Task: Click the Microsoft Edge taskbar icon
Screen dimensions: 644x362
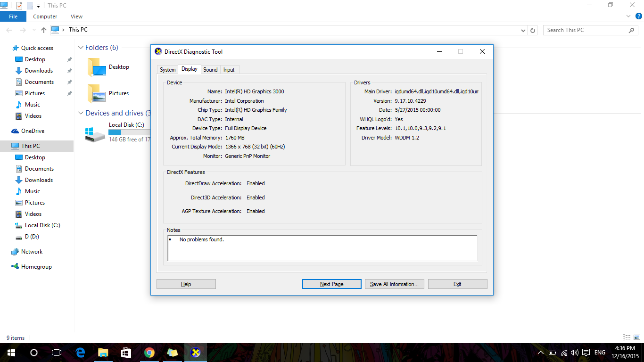Action: coord(80,353)
